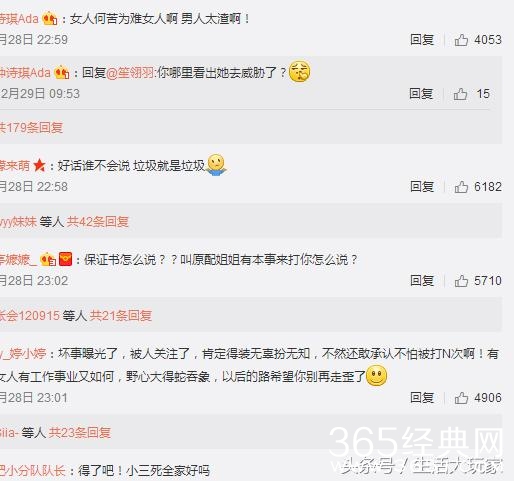Expand the 共42条回复 replies
Viewport: 514px width, 481px height.
pos(98,222)
